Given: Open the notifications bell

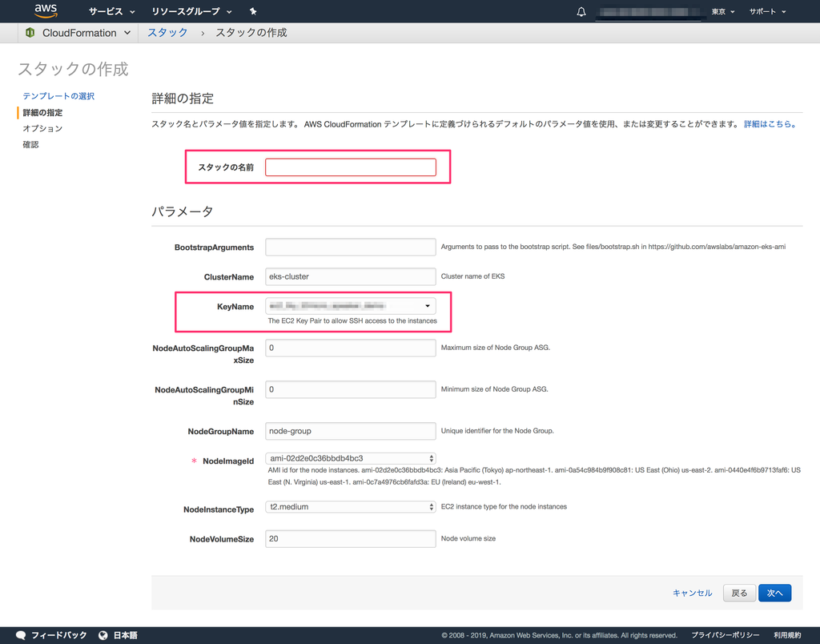Looking at the screenshot, I should tap(581, 11).
